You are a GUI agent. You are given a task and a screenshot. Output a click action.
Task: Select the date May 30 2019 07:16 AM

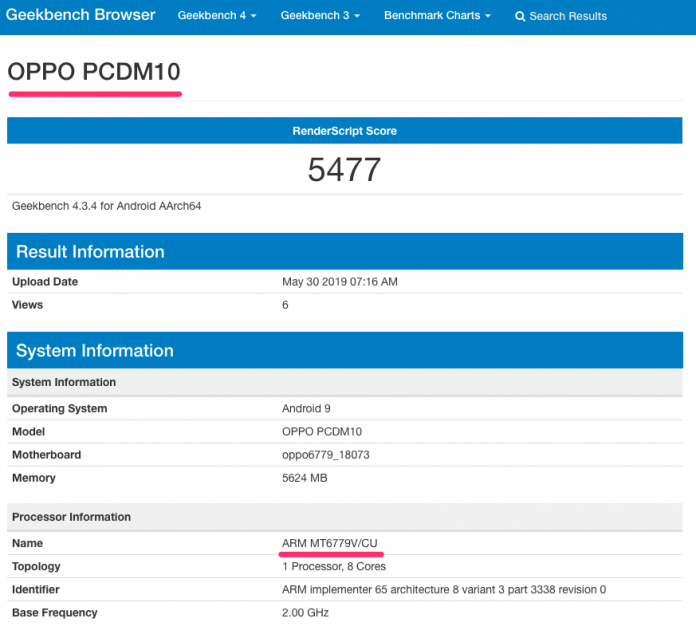(340, 281)
